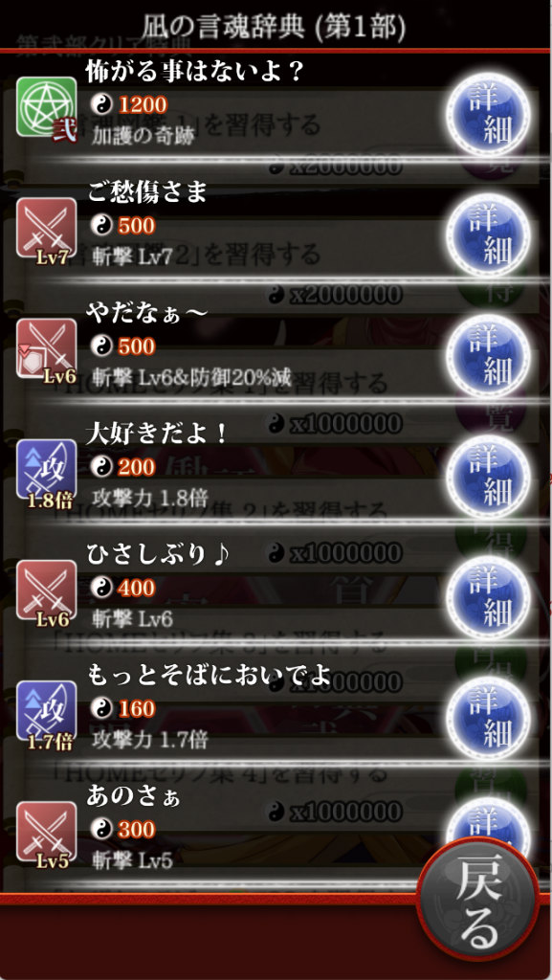Click the 凪の言魂辞典 (第1部) header
This screenshot has height=980, width=552.
click(x=276, y=26)
